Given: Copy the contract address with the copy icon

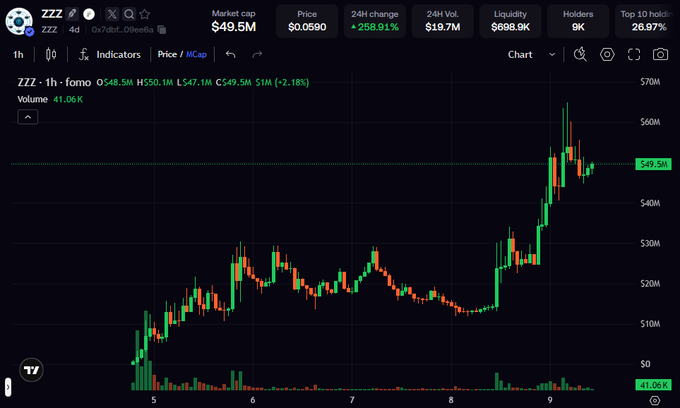Looking at the screenshot, I should (x=162, y=29).
